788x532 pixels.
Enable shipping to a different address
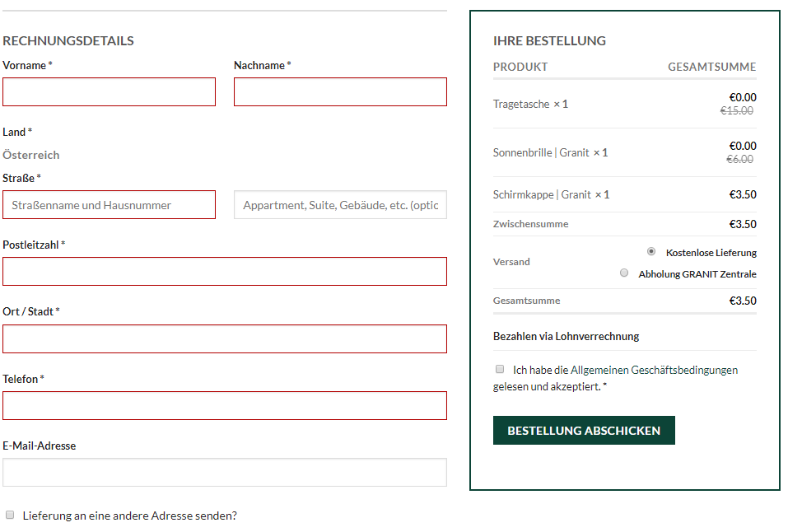point(10,515)
